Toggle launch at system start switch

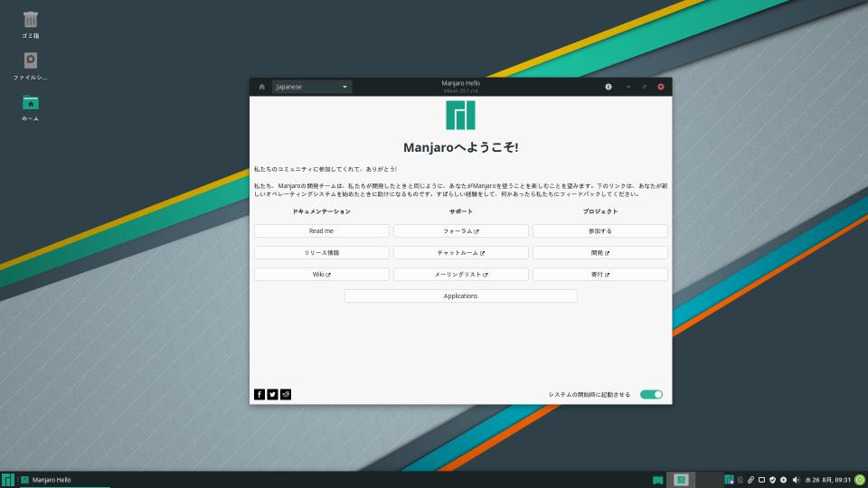pos(651,395)
